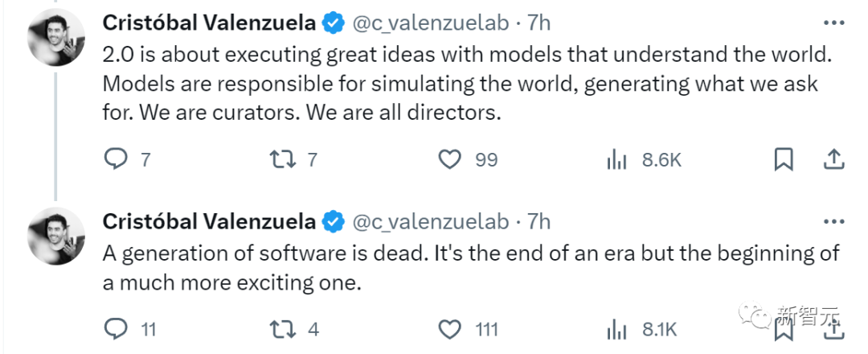
Task: Click @c_valenzuelab handle in second tweet
Action: [431, 220]
